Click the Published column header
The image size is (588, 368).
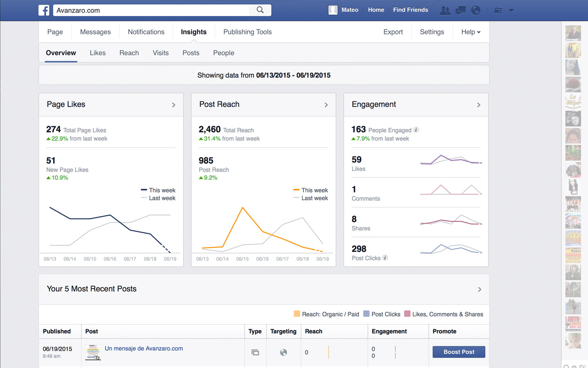(x=57, y=331)
